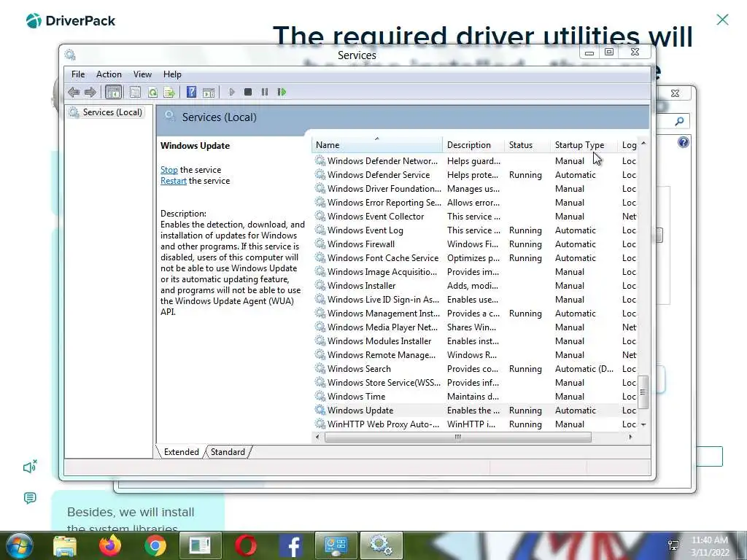This screenshot has width=747, height=560.
Task: Open the View menu
Action: coord(142,74)
